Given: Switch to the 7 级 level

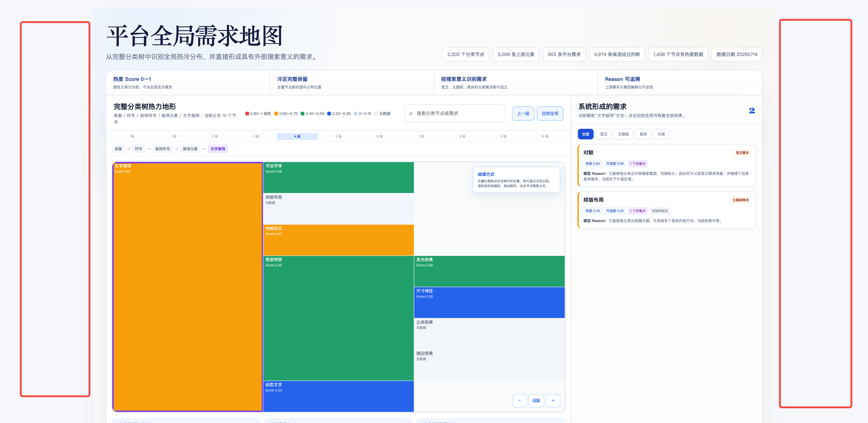Looking at the screenshot, I should [x=421, y=136].
